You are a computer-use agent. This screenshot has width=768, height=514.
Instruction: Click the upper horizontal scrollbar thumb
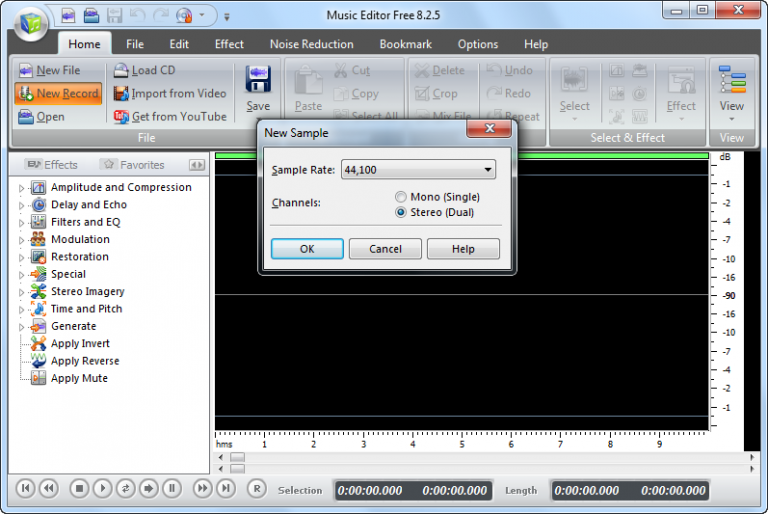tap(238, 457)
